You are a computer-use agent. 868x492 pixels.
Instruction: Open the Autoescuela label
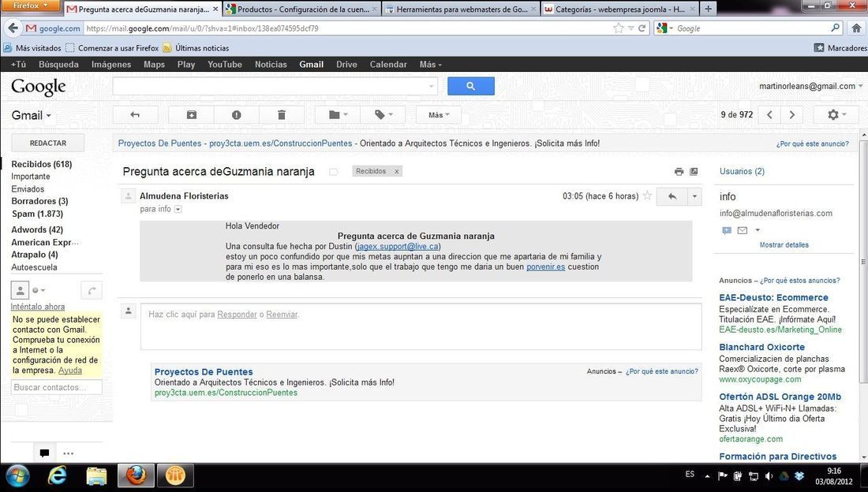[x=34, y=267]
